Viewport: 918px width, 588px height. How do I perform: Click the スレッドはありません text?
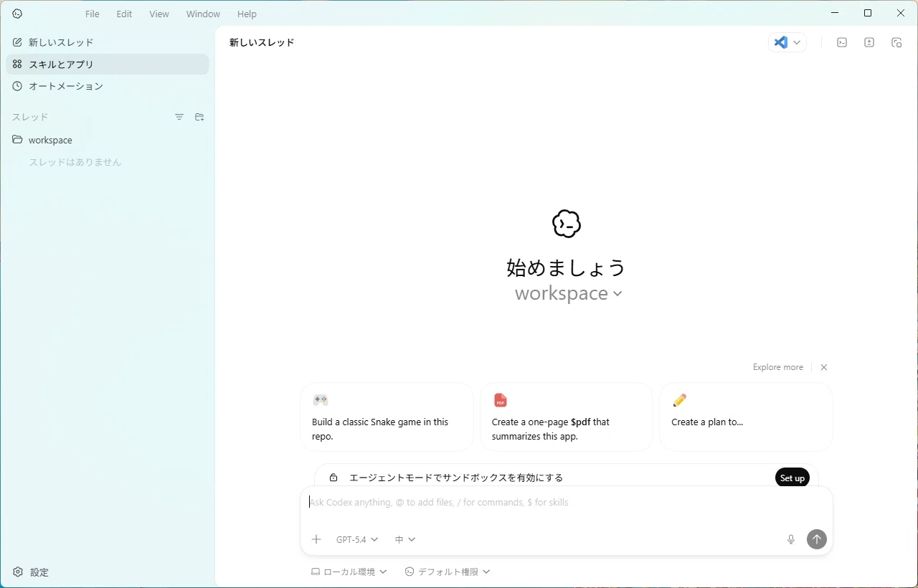[x=75, y=162]
